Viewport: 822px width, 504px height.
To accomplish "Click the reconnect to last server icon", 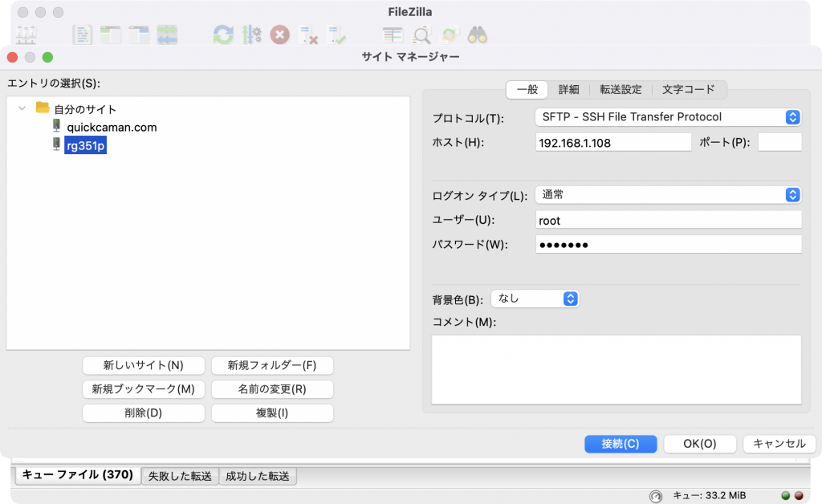I will pyautogui.click(x=336, y=35).
